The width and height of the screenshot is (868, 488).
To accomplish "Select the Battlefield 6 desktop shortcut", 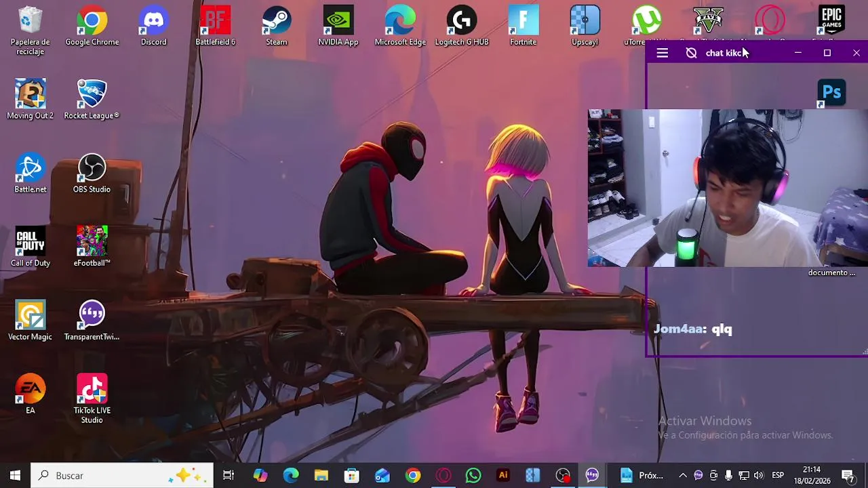I will (x=215, y=27).
